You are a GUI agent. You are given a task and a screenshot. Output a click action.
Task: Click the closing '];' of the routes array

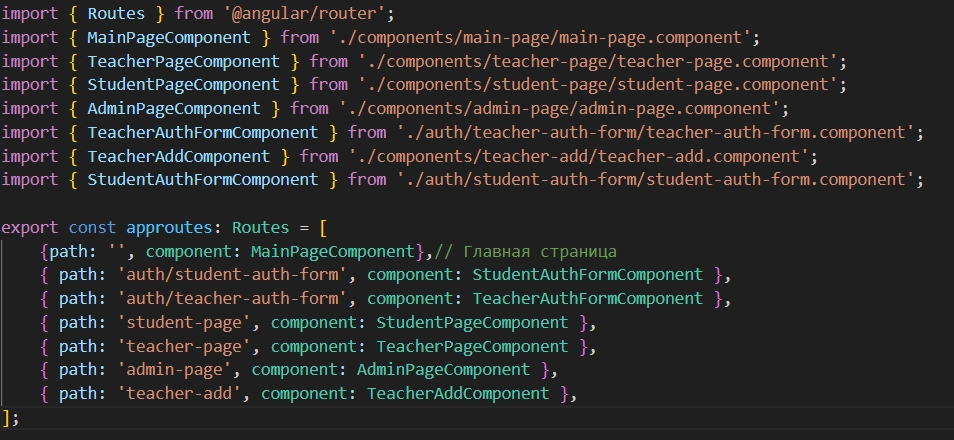tap(10, 418)
